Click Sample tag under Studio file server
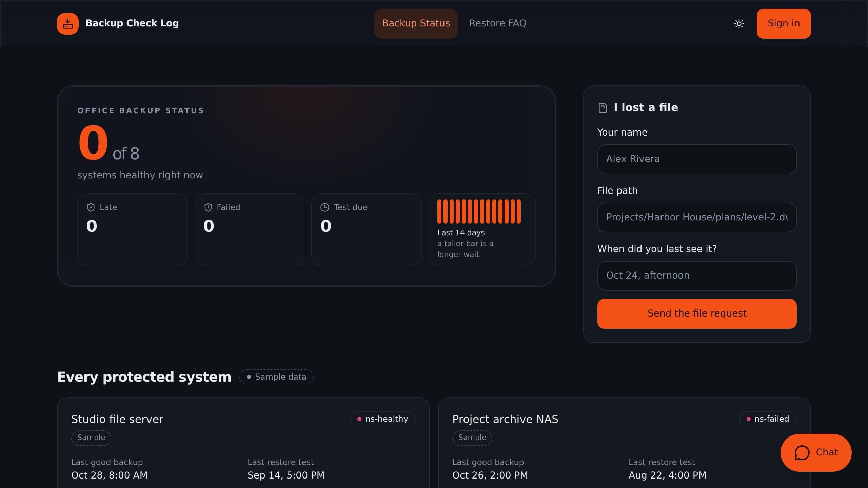868x488 pixels. [91, 438]
